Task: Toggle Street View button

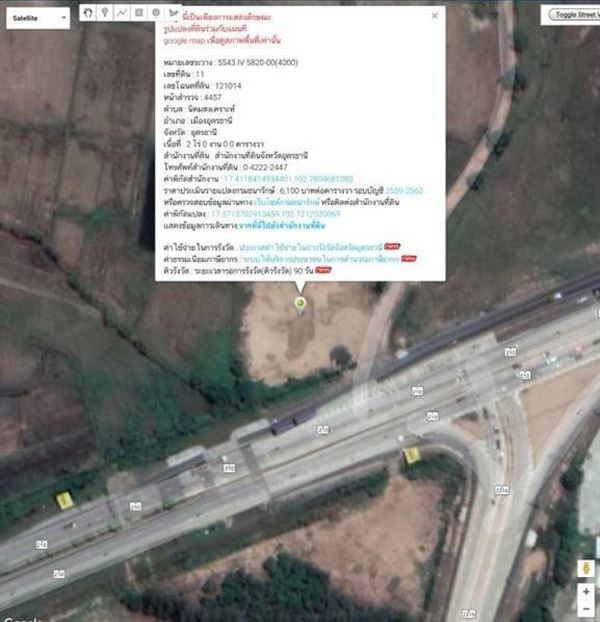Action: pos(575,15)
